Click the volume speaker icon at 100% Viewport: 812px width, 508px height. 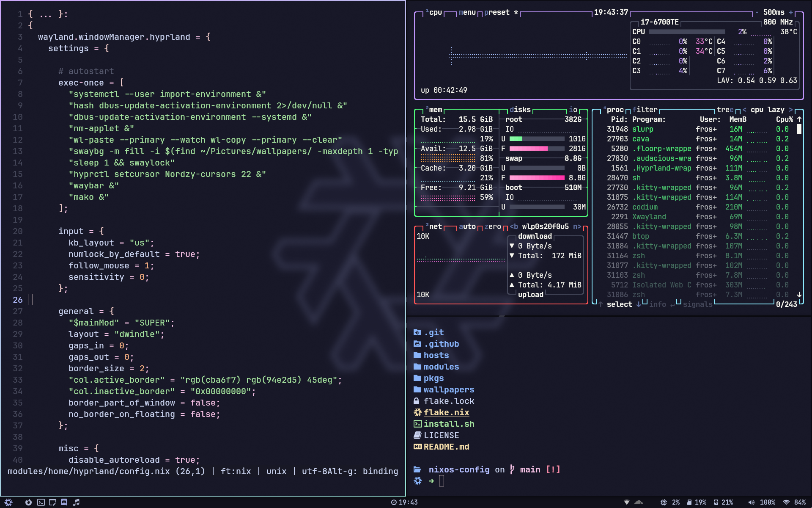[751, 502]
